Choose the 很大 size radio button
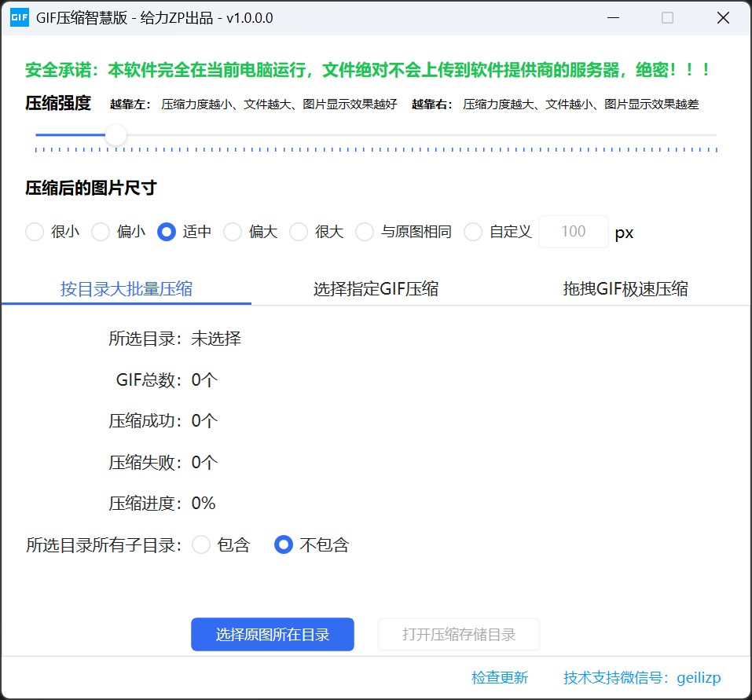752x700 pixels. pos(299,232)
